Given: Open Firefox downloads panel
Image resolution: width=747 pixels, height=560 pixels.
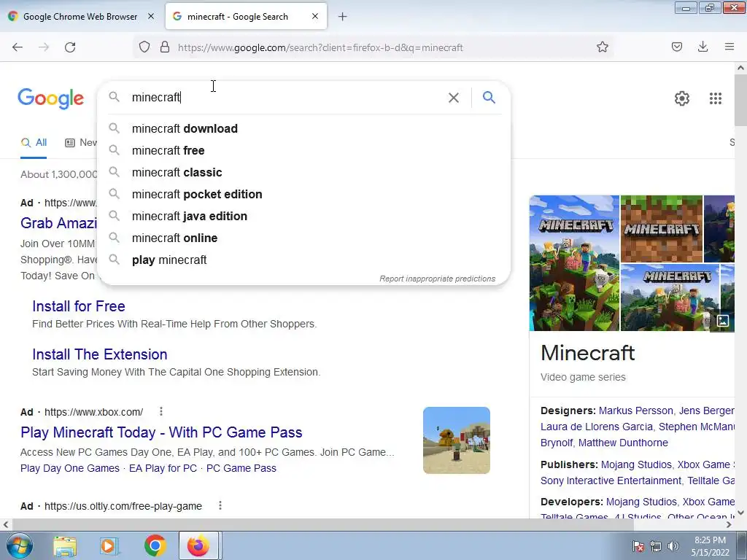Looking at the screenshot, I should coord(703,47).
